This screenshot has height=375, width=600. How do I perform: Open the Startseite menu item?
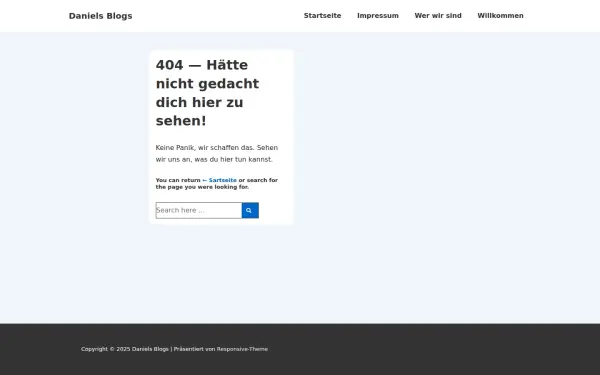click(x=323, y=16)
